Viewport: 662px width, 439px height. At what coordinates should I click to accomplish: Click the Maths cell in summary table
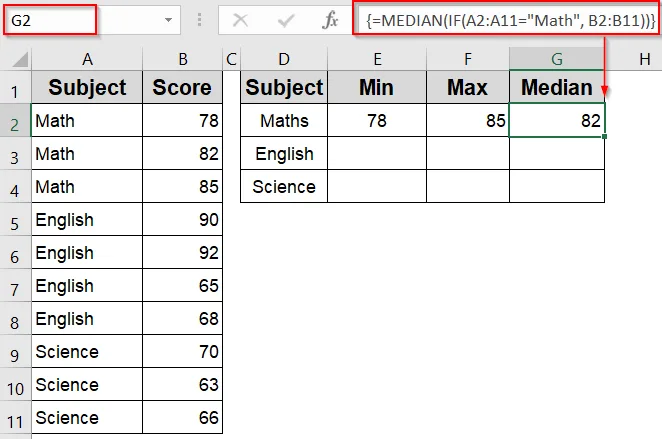(284, 120)
